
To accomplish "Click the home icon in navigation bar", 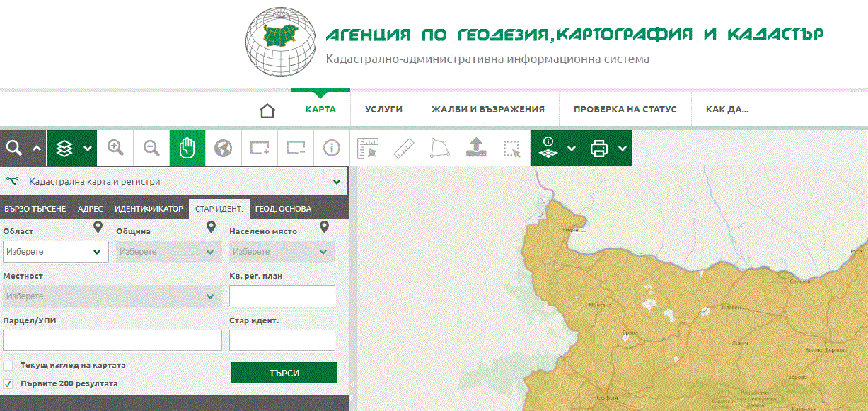I will click(267, 110).
